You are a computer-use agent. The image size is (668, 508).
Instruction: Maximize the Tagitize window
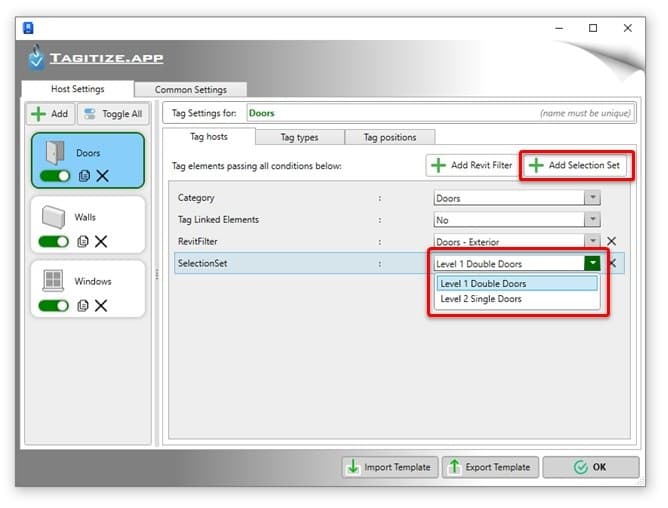click(x=593, y=28)
